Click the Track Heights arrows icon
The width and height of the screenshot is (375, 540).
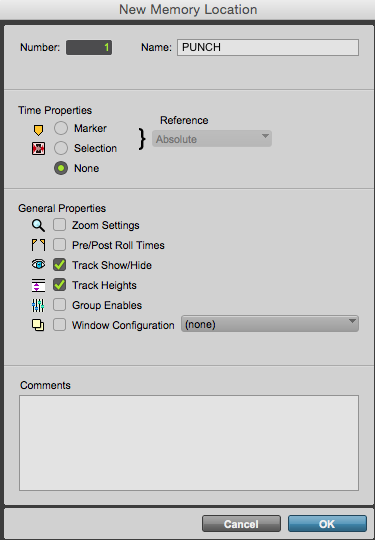click(x=38, y=285)
